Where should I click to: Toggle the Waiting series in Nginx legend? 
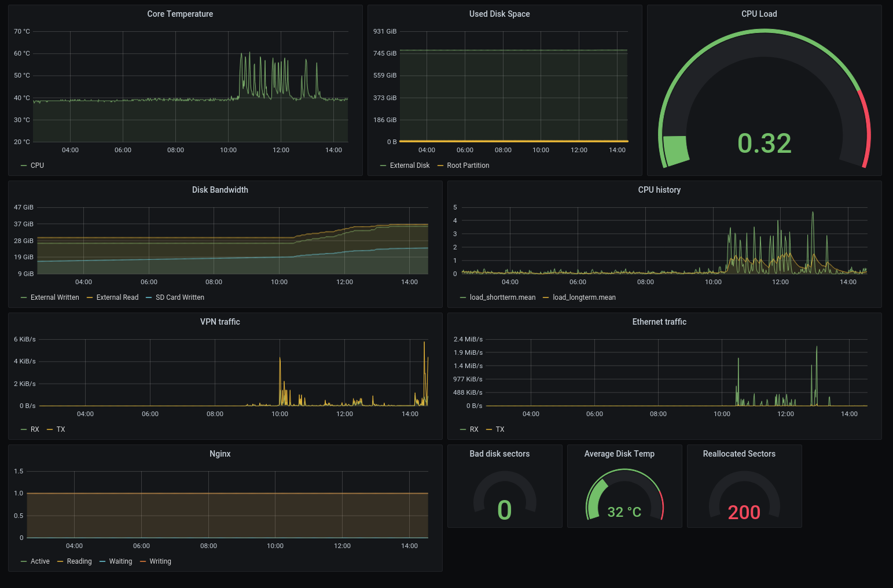tap(120, 561)
